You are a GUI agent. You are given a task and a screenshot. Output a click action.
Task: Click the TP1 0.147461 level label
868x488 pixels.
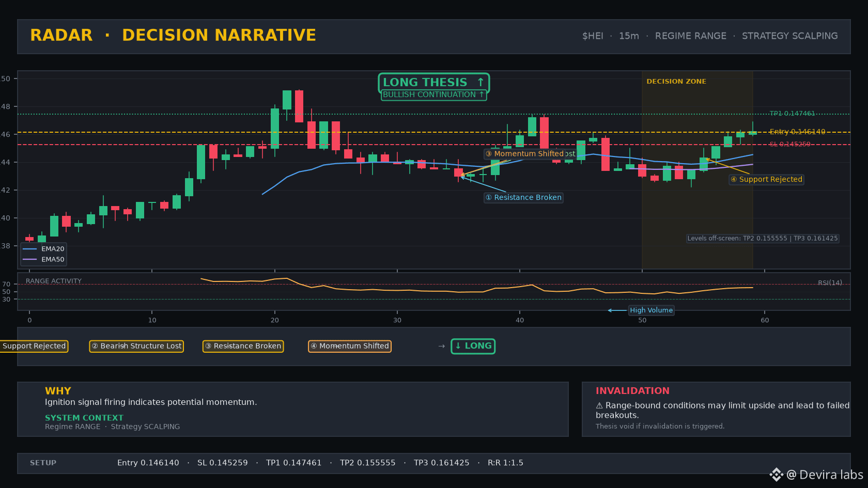(x=792, y=114)
